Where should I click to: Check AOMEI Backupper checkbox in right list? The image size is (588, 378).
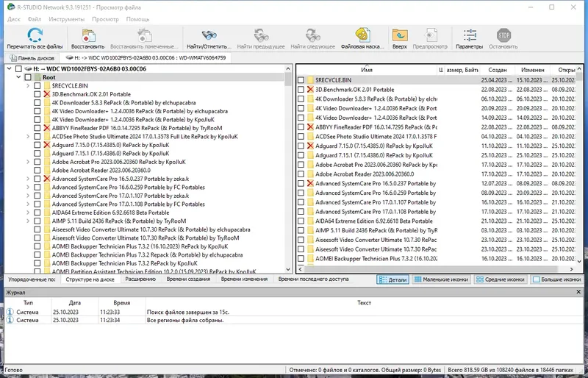[301, 258]
